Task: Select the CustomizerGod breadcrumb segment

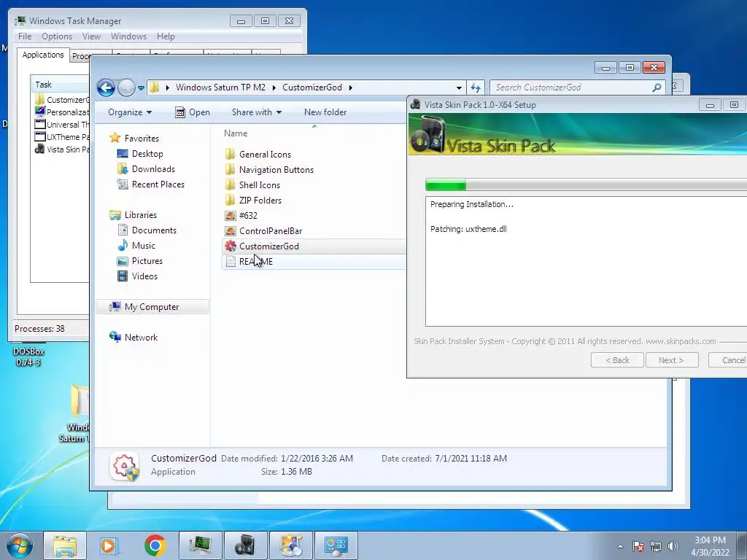Action: coord(312,87)
